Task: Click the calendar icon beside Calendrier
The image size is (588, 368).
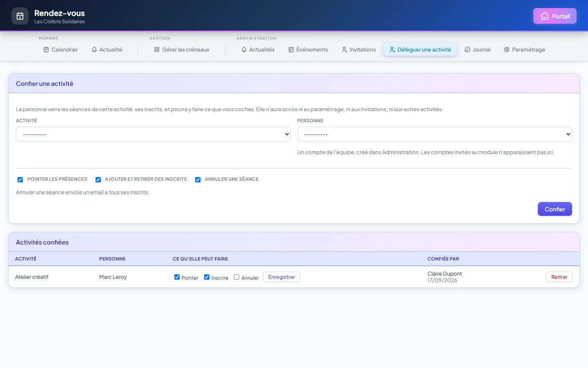Action: [x=46, y=49]
